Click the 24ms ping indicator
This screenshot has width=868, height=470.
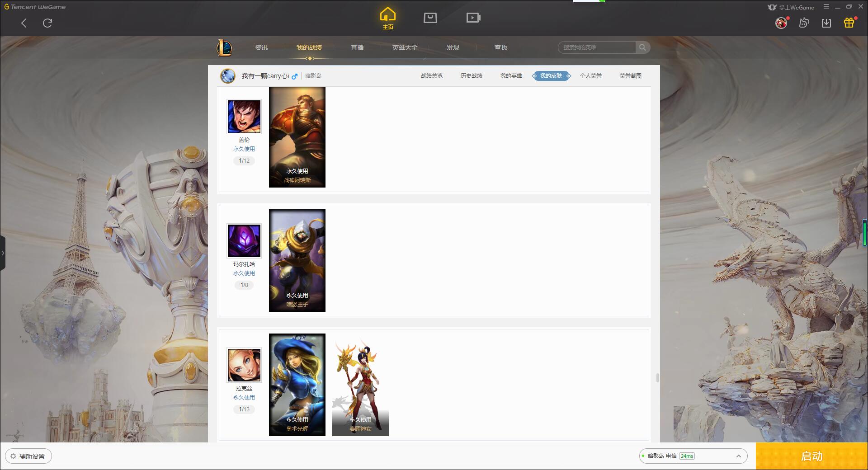[687, 456]
